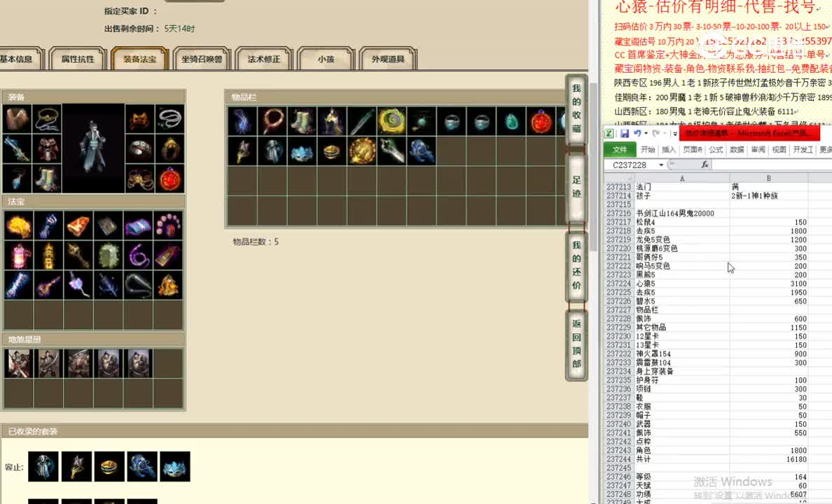Select the 装备法宝 tab
Viewport: 832px width, 504px height.
coord(139,59)
